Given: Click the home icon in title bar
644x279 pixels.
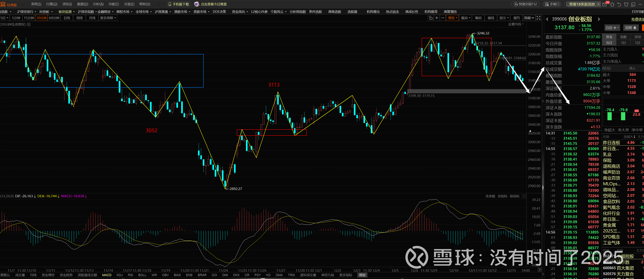Looking at the screenshot, I should (612, 4).
